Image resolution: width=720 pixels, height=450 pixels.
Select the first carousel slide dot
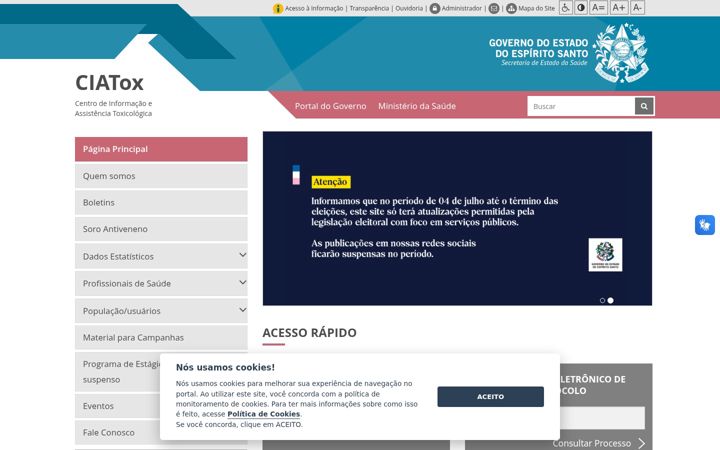tap(602, 300)
